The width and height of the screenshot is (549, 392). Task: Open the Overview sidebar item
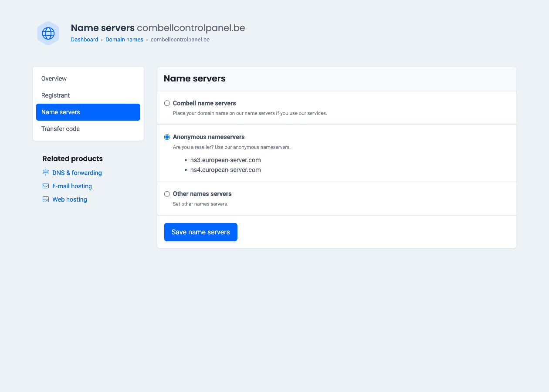click(x=88, y=78)
